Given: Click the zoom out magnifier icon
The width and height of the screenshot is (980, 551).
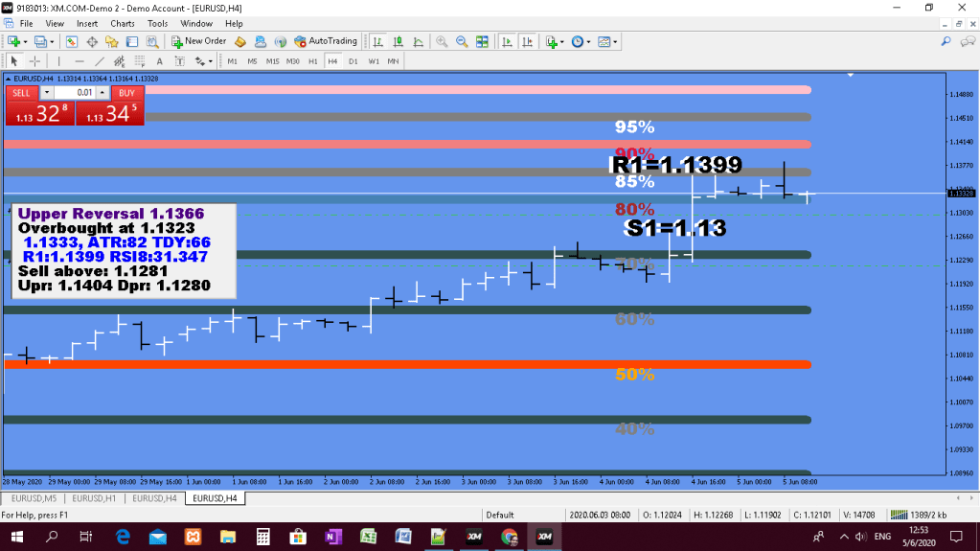Looking at the screenshot, I should click(x=462, y=42).
